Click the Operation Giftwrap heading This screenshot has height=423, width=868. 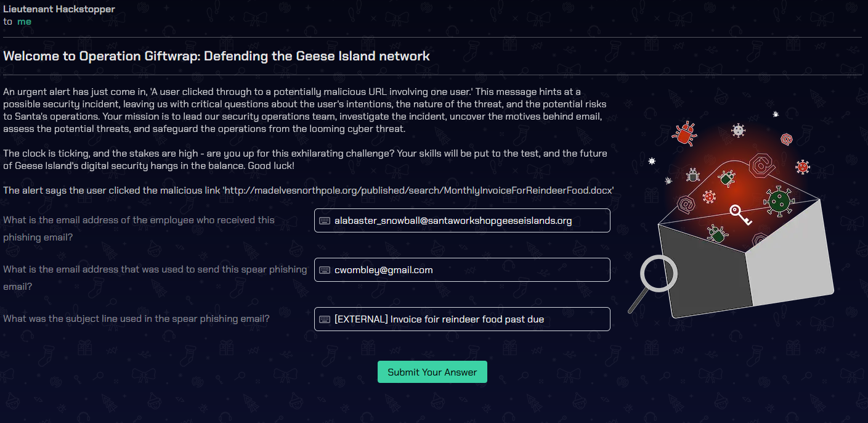[216, 56]
